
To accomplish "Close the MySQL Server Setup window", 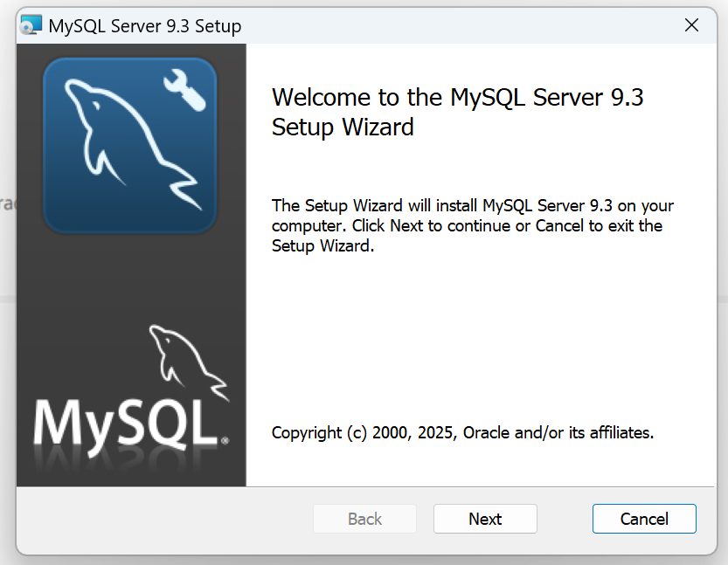I will tap(691, 25).
